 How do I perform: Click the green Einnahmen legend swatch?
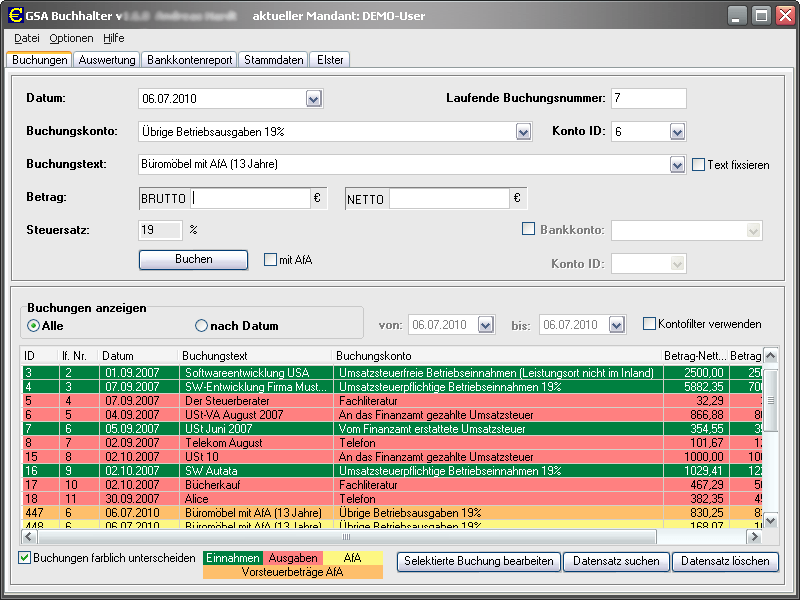pyautogui.click(x=234, y=558)
